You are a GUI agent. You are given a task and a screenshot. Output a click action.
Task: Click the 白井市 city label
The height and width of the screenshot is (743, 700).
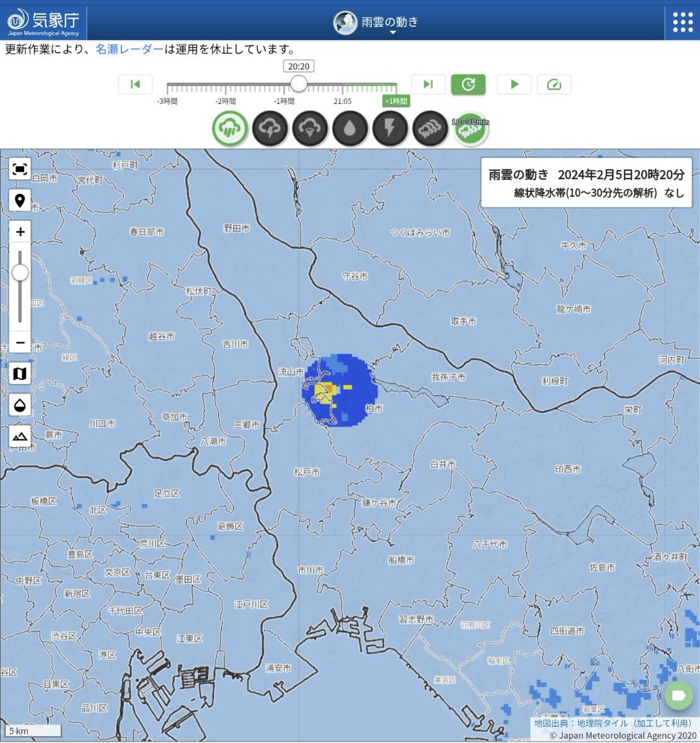pyautogui.click(x=443, y=464)
